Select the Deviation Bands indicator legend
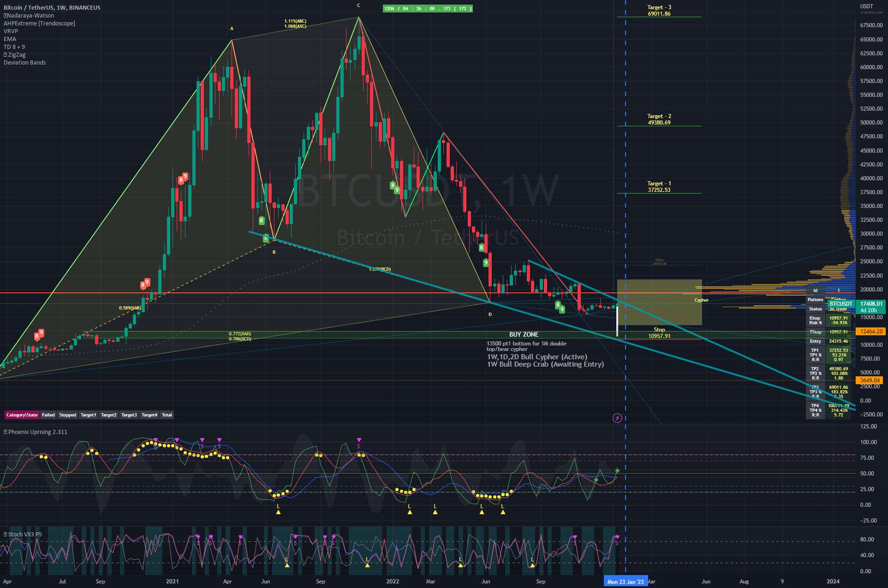This screenshot has height=588, width=888. point(25,63)
